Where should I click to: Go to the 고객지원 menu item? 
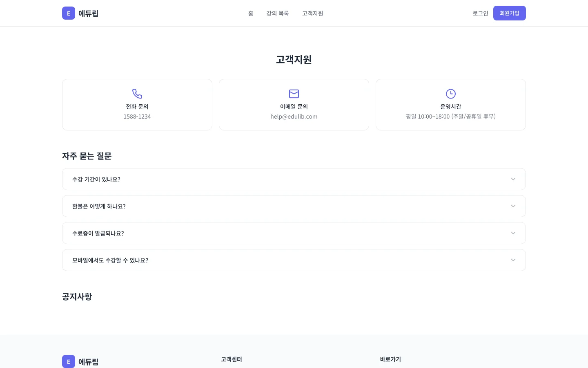(313, 13)
